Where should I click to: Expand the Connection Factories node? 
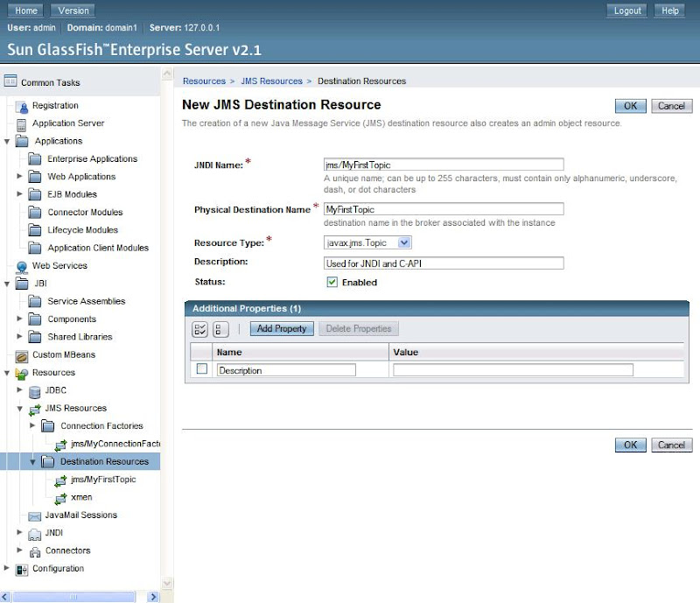[32, 425]
